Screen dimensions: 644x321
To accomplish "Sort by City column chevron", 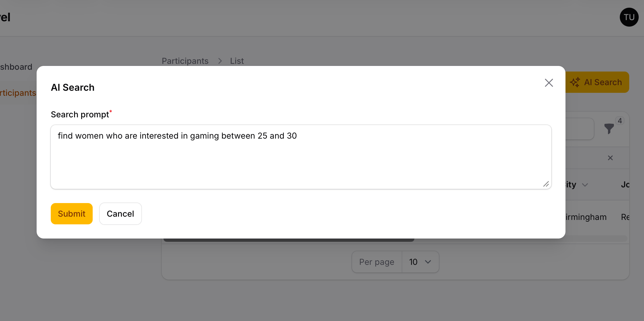I will [585, 185].
